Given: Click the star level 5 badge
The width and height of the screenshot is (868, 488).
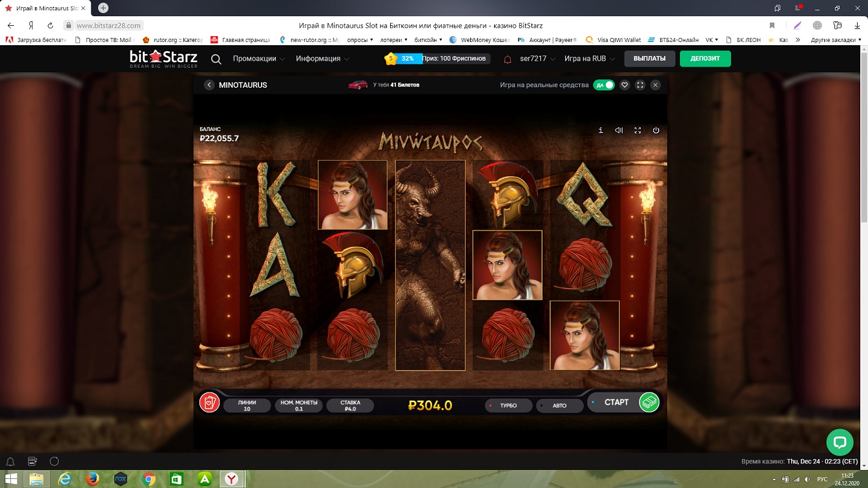Looking at the screenshot, I should click(390, 59).
